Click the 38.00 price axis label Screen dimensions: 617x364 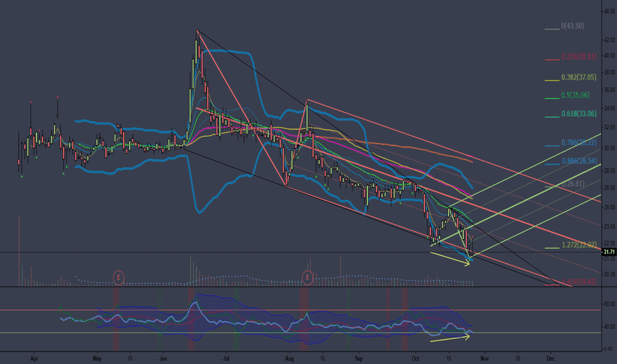[609, 72]
